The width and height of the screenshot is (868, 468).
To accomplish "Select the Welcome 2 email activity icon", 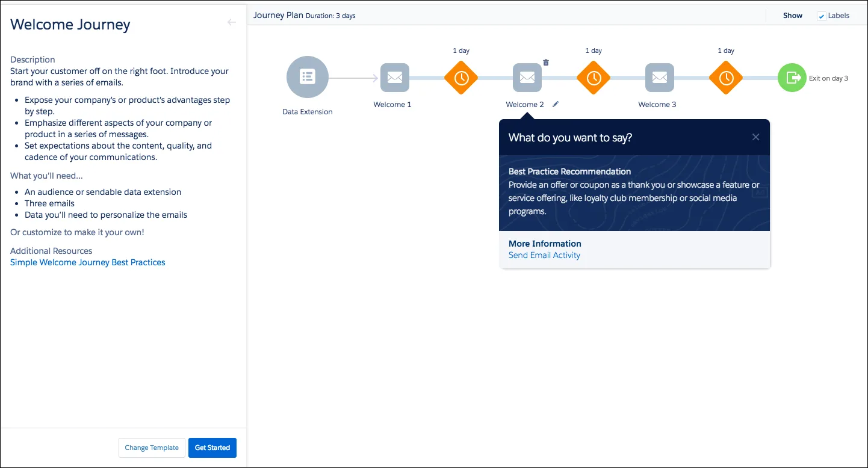I will click(x=527, y=78).
